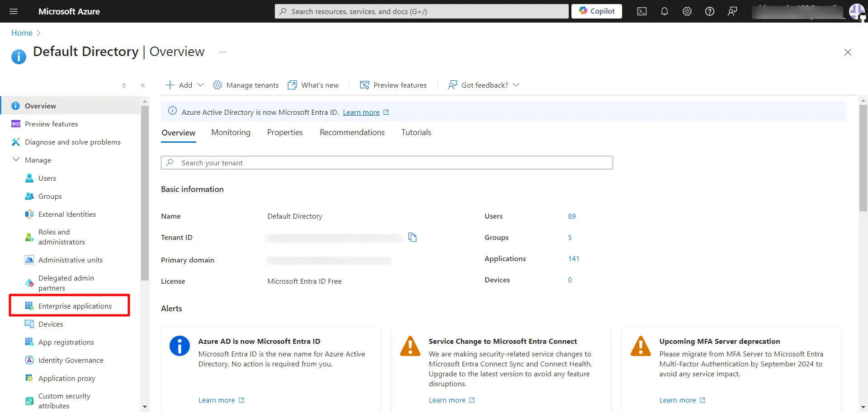The width and height of the screenshot is (868, 412).
Task: Click the Enterprise applications icon
Action: 29,306
